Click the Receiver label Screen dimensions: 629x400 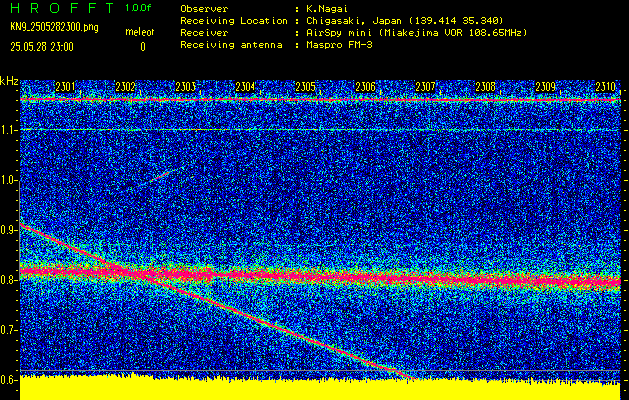click(204, 33)
